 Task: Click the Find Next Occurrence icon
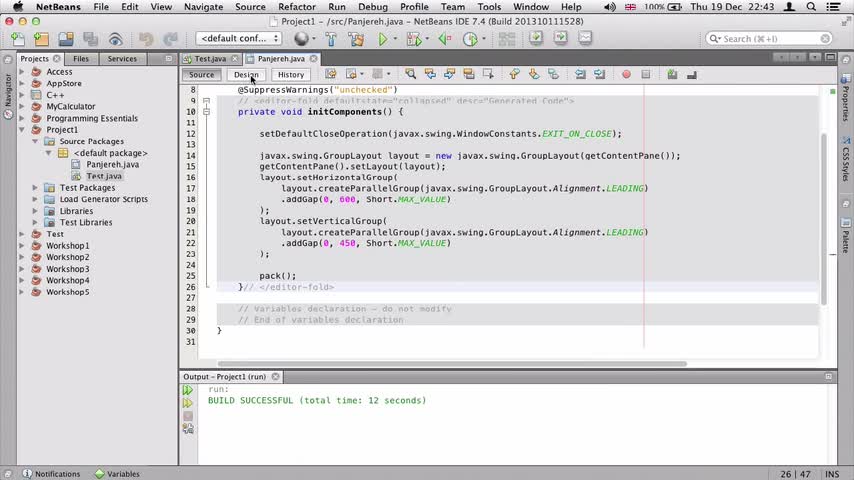(x=449, y=74)
